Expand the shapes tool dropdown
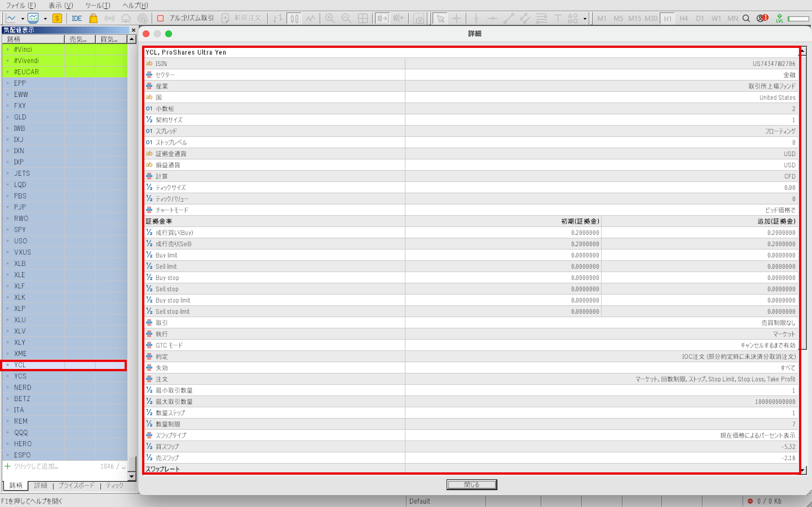 (x=585, y=19)
